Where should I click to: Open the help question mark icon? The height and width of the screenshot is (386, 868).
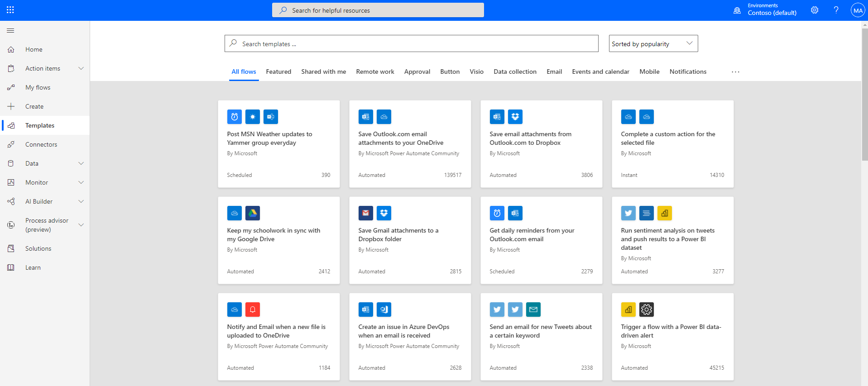pos(836,10)
